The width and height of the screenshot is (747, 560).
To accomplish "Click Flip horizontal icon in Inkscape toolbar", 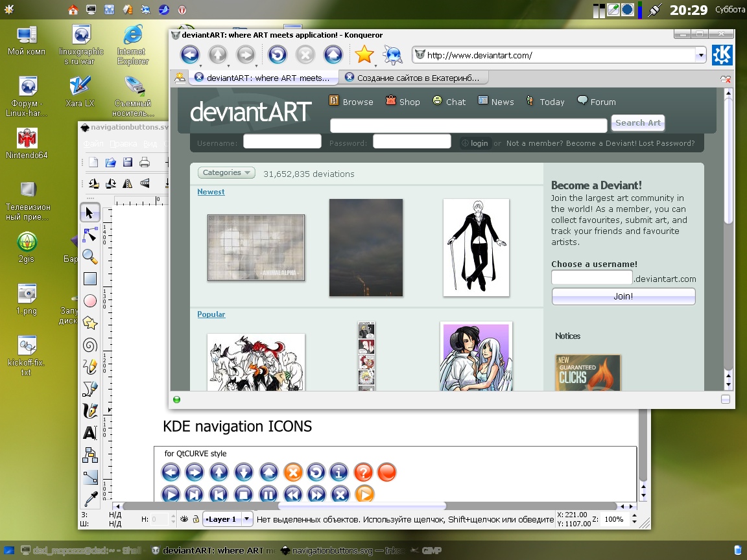I will [x=128, y=183].
